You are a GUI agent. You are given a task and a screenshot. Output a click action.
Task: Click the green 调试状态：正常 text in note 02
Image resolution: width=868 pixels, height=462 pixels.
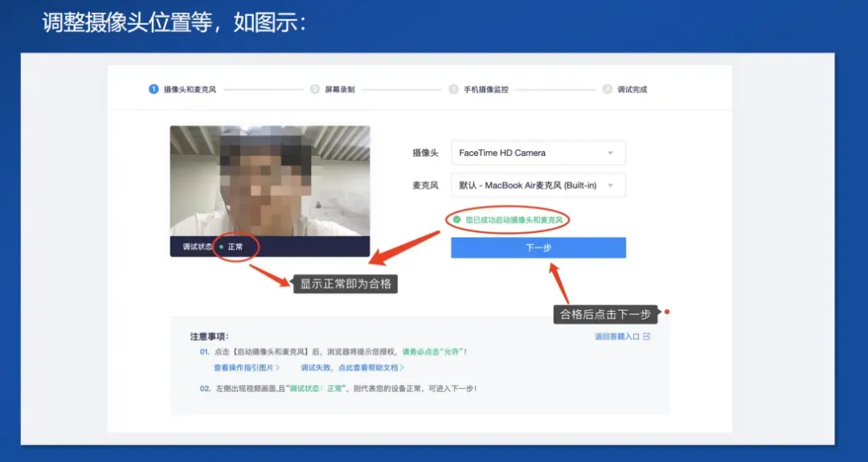[x=317, y=388]
